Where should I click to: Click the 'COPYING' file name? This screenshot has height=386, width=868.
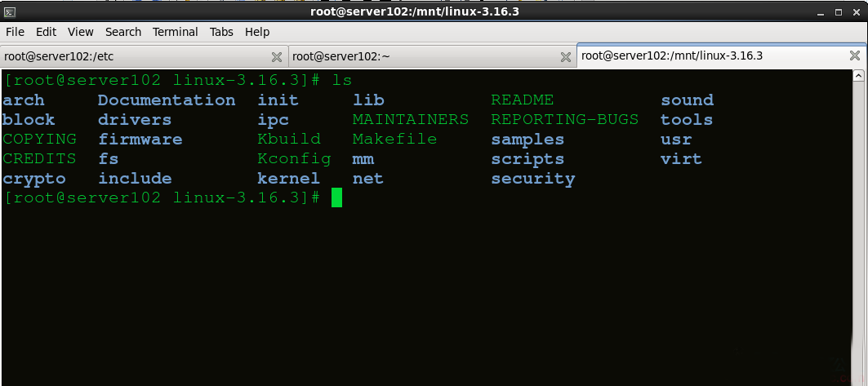point(39,139)
